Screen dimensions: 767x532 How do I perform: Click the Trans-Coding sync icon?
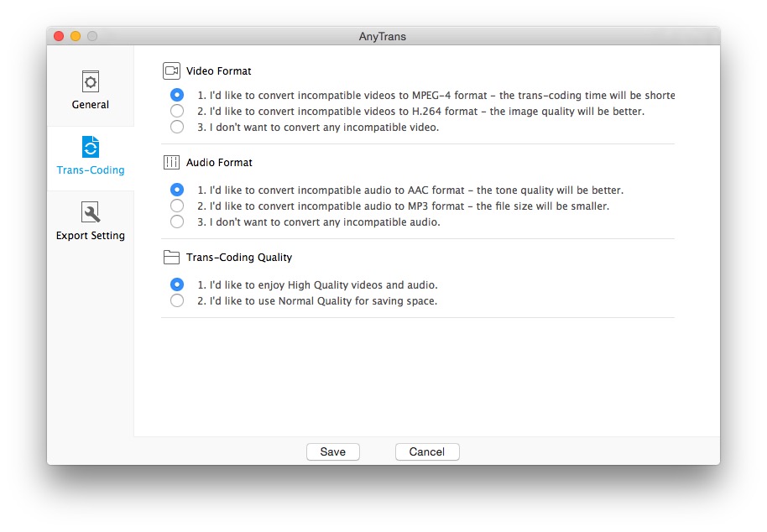tap(90, 147)
